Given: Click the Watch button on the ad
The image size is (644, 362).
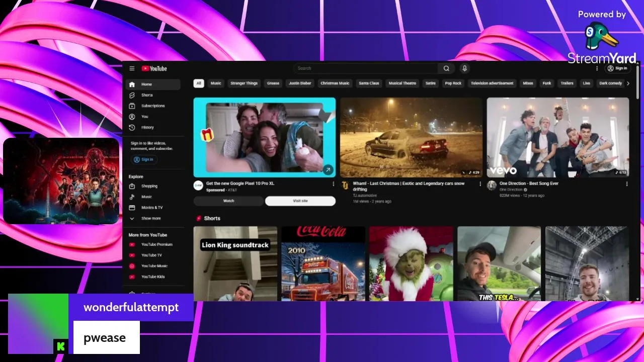Looking at the screenshot, I should [x=228, y=201].
